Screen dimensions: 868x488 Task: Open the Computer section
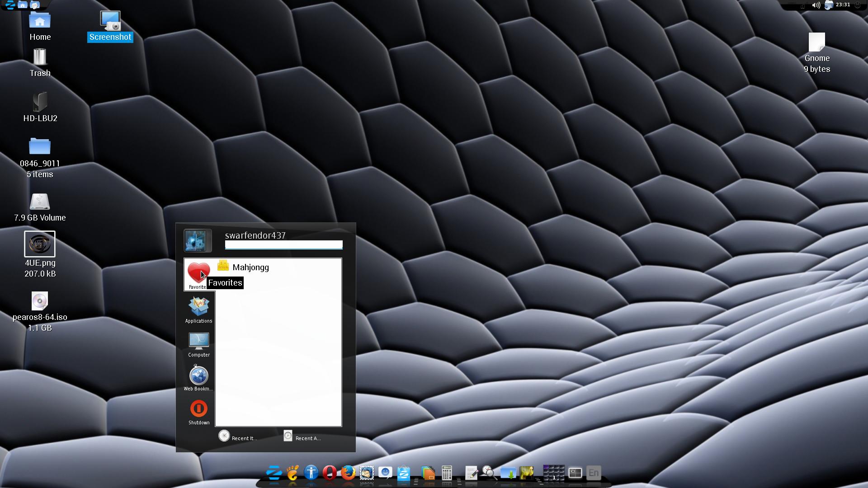[x=199, y=343]
